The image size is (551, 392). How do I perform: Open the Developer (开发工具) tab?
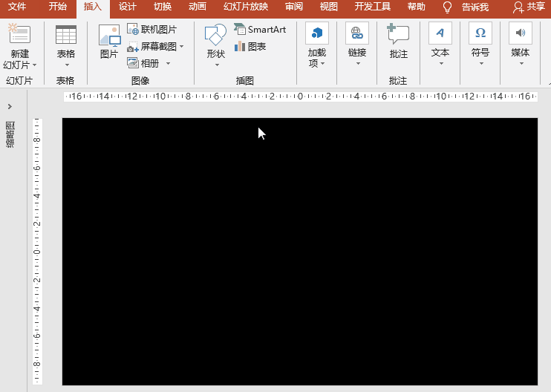point(373,7)
